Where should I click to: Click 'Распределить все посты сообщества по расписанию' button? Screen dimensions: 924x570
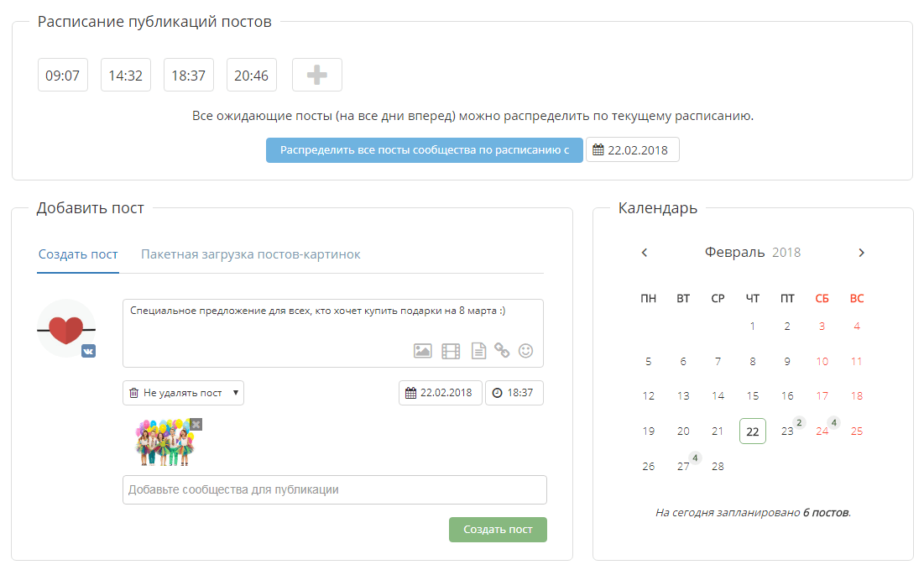(x=425, y=149)
